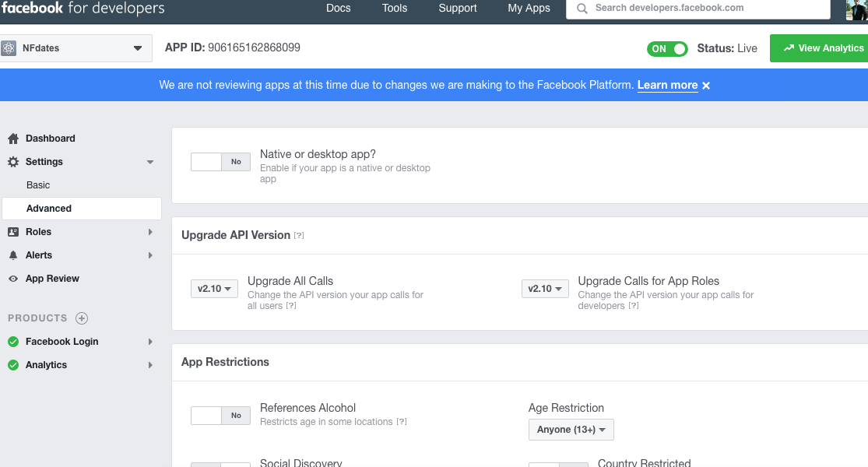This screenshot has height=467, width=868.
Task: Select Advanced settings
Action: click(x=82, y=209)
